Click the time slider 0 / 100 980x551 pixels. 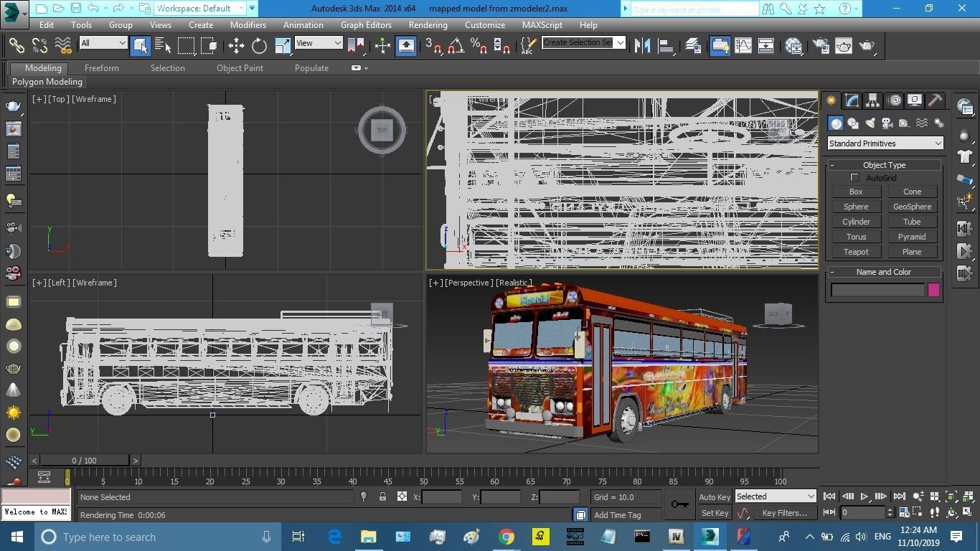[85, 461]
